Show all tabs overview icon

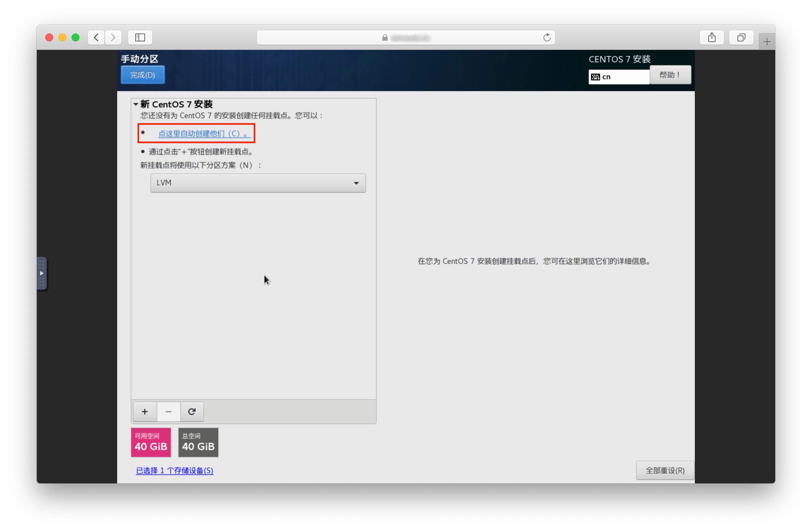click(741, 37)
